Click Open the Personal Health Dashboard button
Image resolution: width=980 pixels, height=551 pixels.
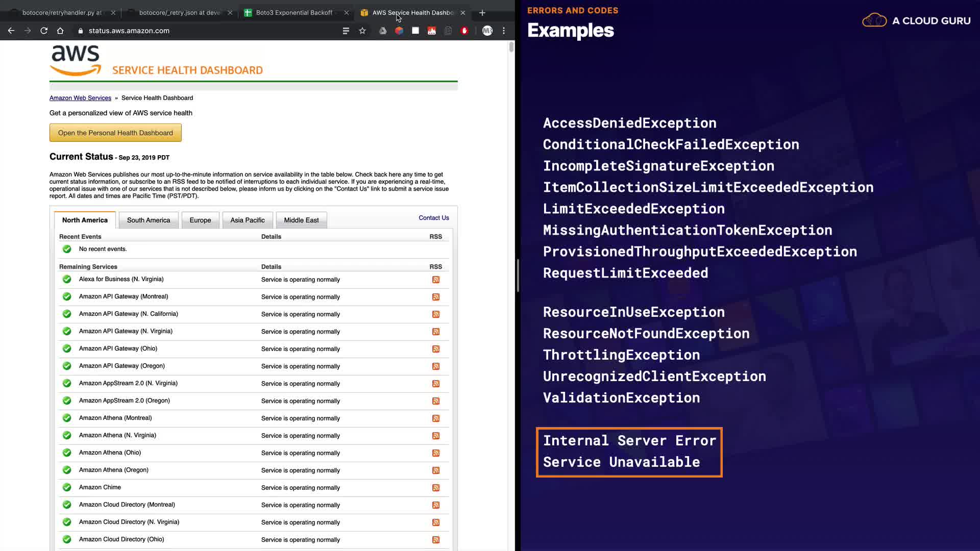(x=115, y=133)
